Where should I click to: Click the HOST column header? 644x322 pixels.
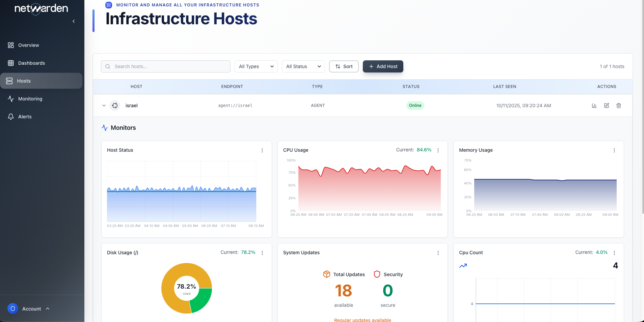point(136,87)
